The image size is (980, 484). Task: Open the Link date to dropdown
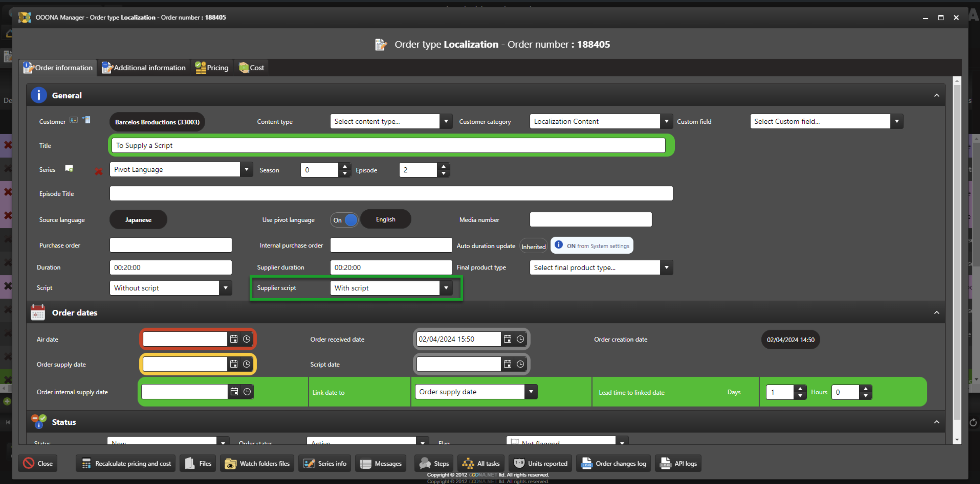[x=531, y=392]
